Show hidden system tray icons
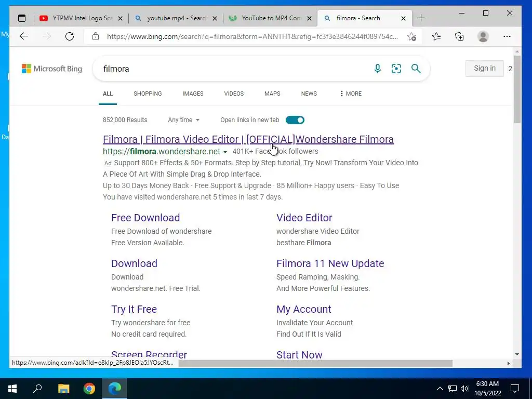 coord(440,389)
